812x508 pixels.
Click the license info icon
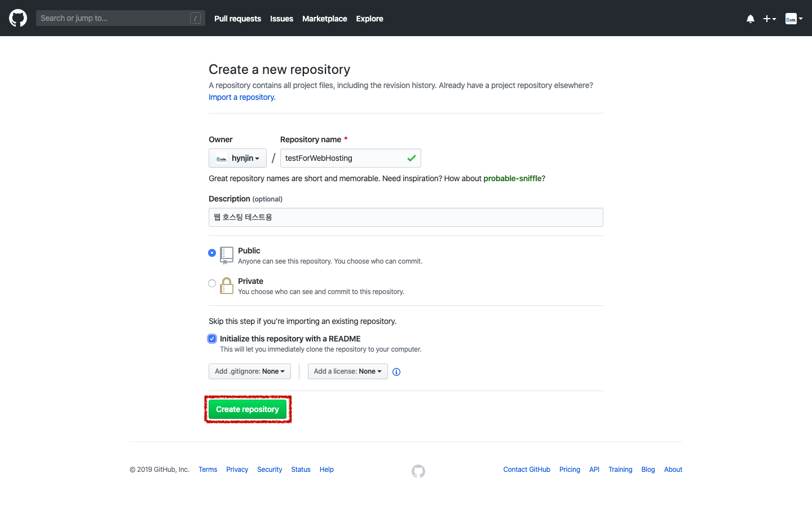click(396, 372)
